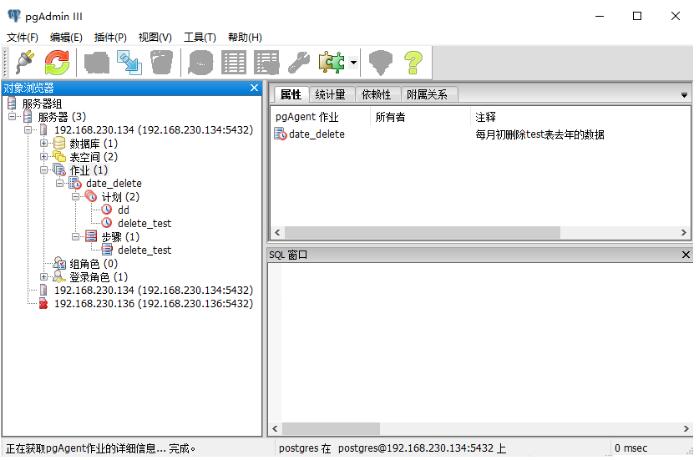Screen dimensions: 700x460
Task: Open the maintenance wrench icon
Action: click(x=299, y=63)
